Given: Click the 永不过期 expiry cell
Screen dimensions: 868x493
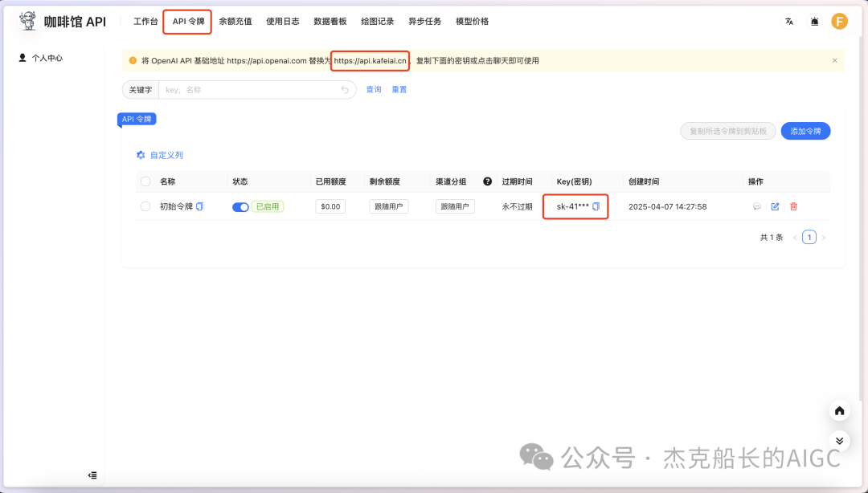Looking at the screenshot, I should pyautogui.click(x=517, y=206).
